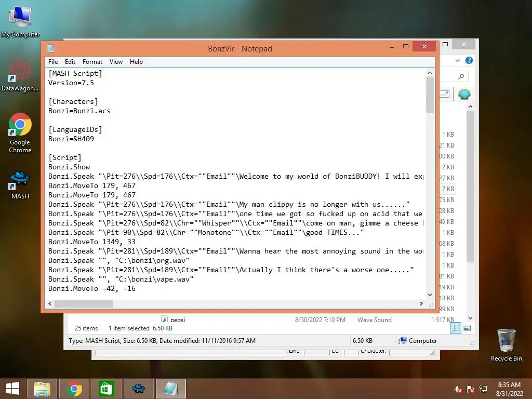Open the Windows Store taskbar icon
Image resolution: width=532 pixels, height=399 pixels.
[106, 389]
